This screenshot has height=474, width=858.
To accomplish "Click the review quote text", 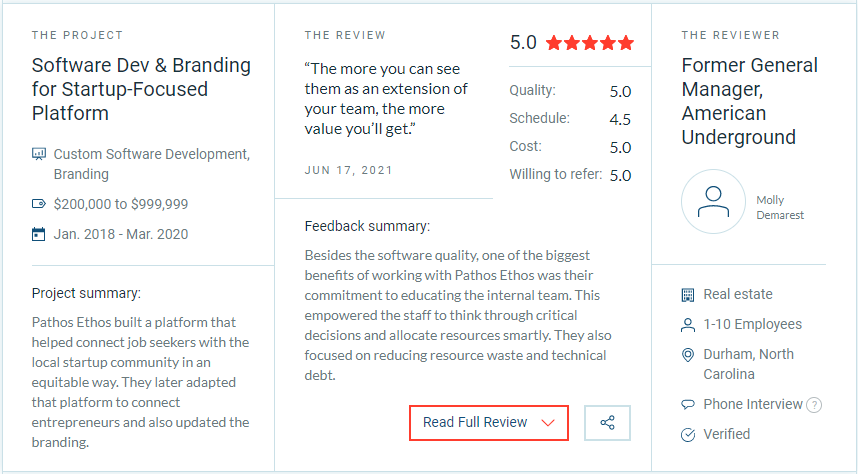I will (x=386, y=99).
